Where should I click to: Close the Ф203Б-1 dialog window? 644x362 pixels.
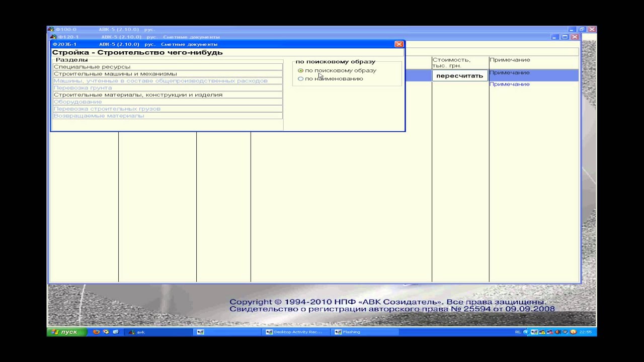click(x=399, y=44)
